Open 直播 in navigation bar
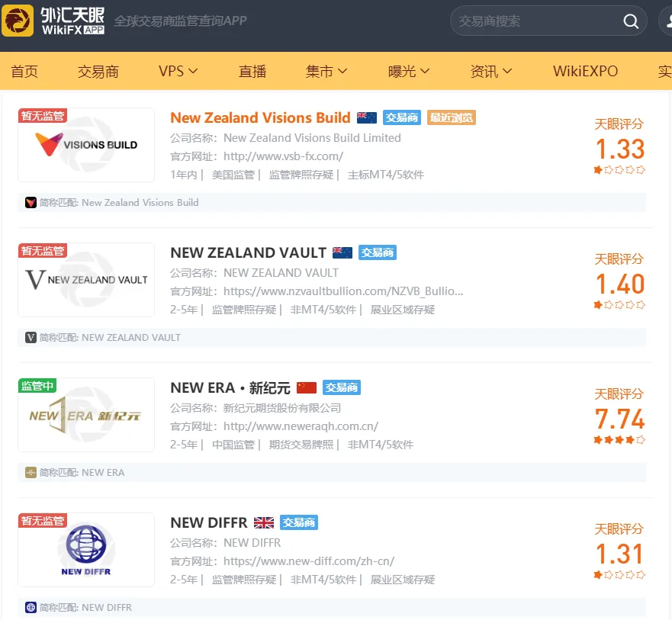Screen dimensions: 672x620 [252, 71]
